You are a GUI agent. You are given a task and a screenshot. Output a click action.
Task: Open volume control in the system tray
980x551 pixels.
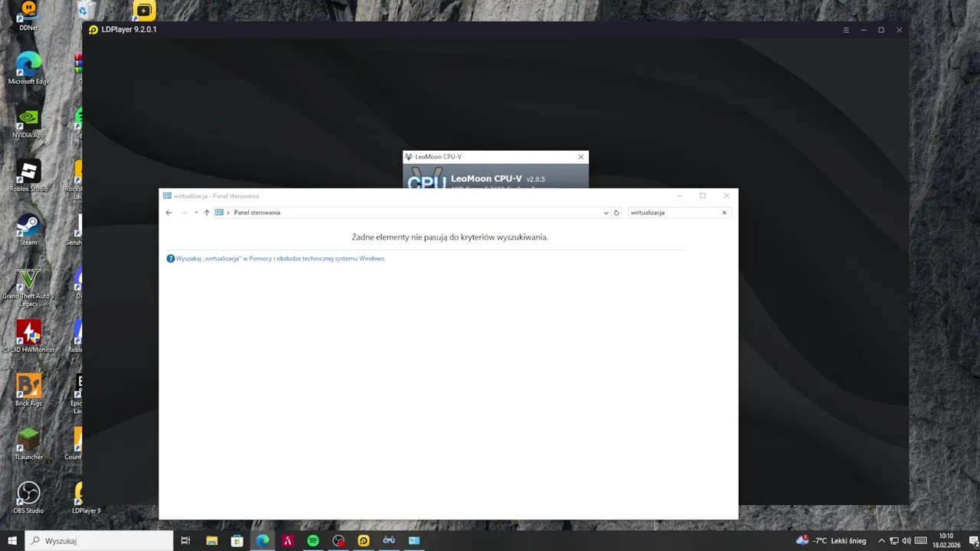pos(906,540)
